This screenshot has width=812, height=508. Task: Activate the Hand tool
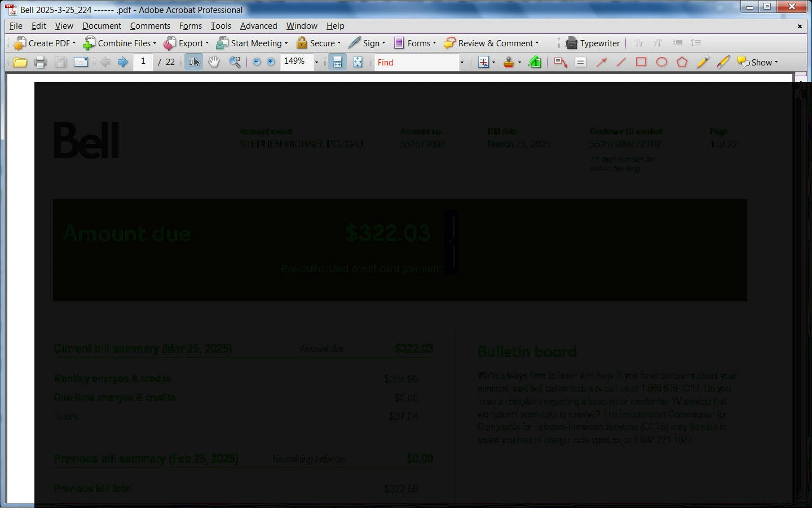click(214, 62)
